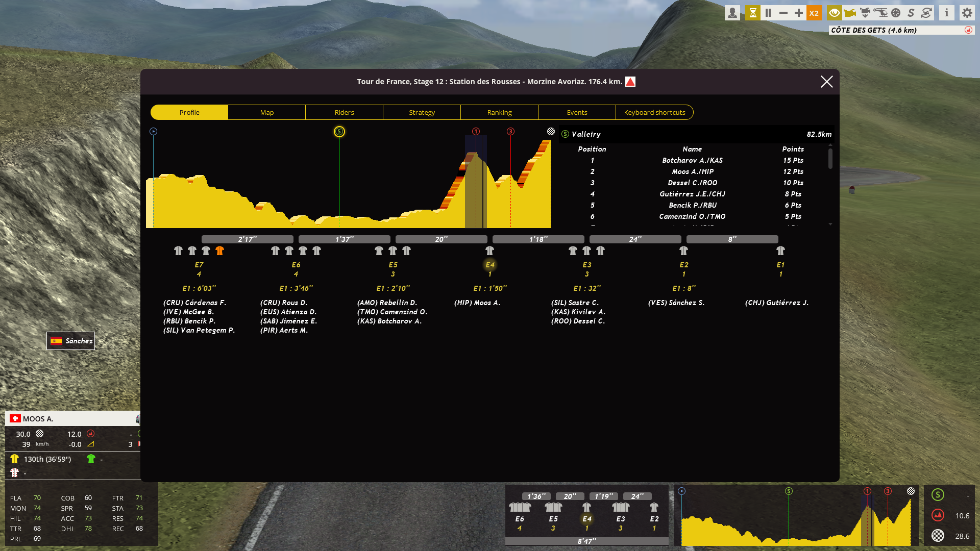Image resolution: width=980 pixels, height=551 pixels.
Task: Open the Keyboard shortcuts tab
Action: pyautogui.click(x=655, y=112)
